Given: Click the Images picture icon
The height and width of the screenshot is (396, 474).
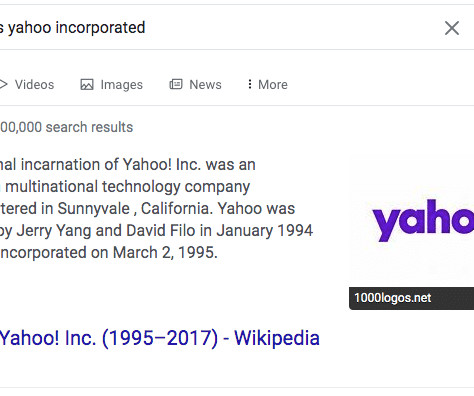Looking at the screenshot, I should pyautogui.click(x=87, y=84).
